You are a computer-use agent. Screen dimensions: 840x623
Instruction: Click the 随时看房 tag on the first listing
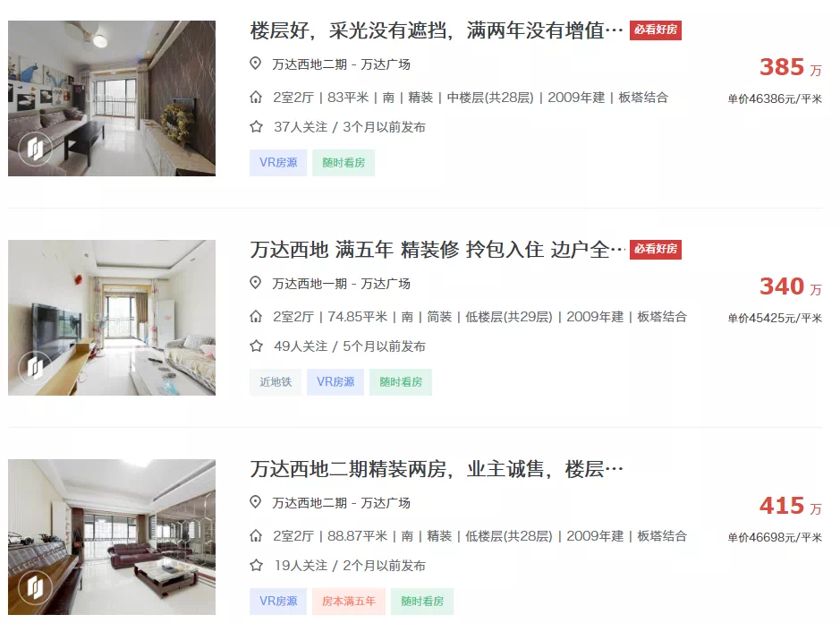pyautogui.click(x=344, y=162)
